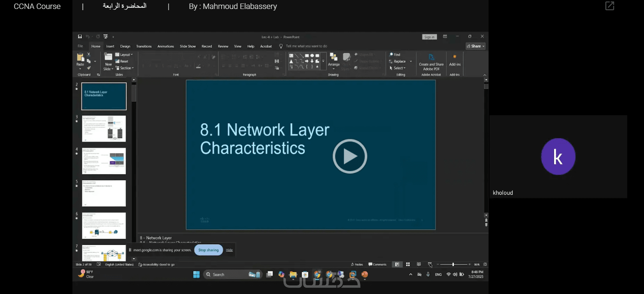Open the Transitions ribbon tab
The image size is (644, 294).
(x=144, y=46)
